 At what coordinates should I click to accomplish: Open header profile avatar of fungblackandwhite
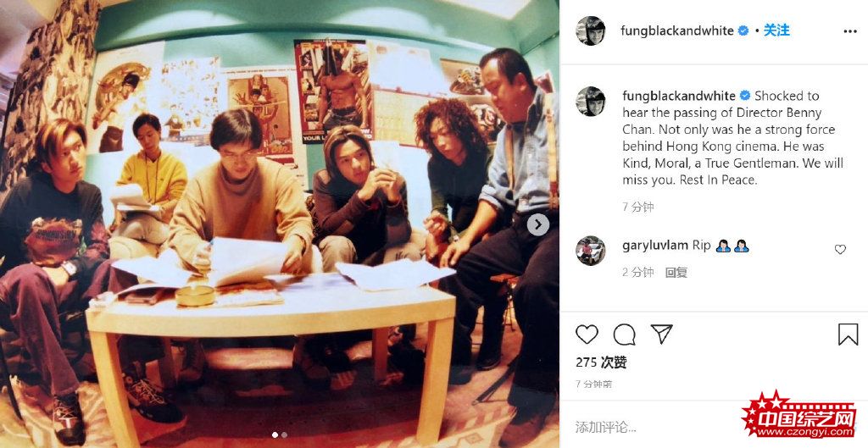point(591,31)
